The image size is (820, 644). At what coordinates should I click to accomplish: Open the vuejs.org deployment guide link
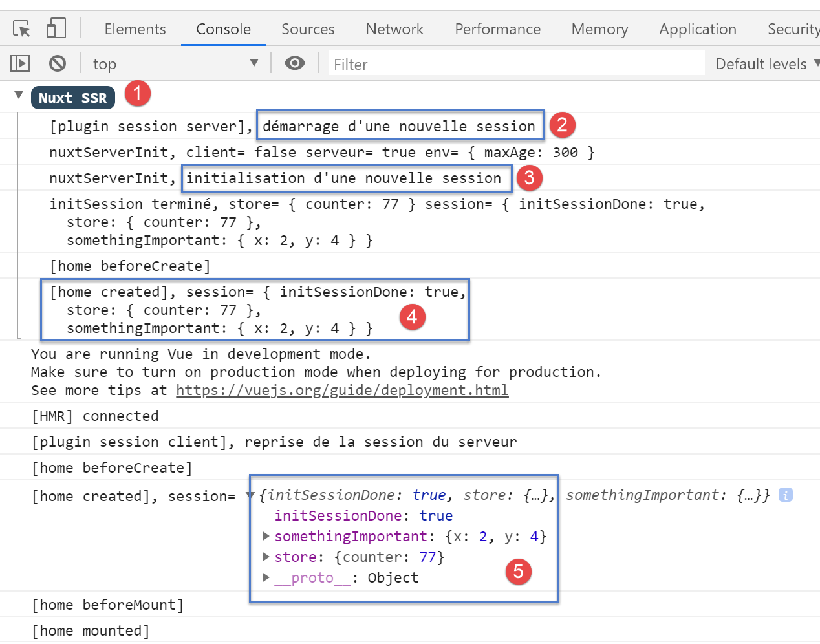pos(341,391)
